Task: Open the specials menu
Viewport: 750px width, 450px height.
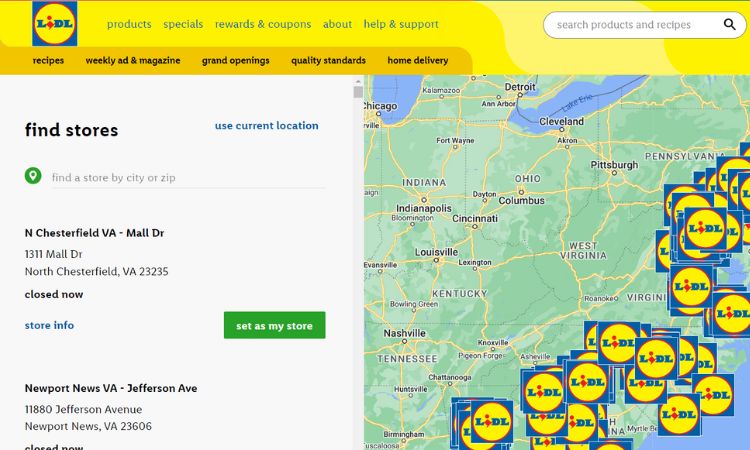Action: click(x=183, y=24)
